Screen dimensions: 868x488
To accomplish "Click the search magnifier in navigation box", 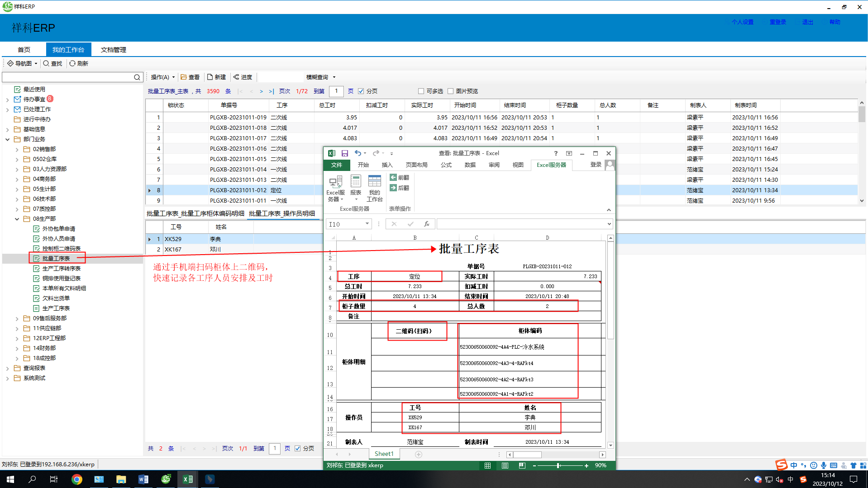I will click(137, 77).
